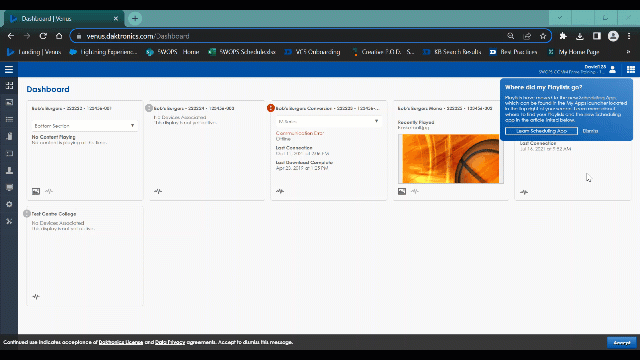Open the Bottom Section dropdown

tap(84, 126)
